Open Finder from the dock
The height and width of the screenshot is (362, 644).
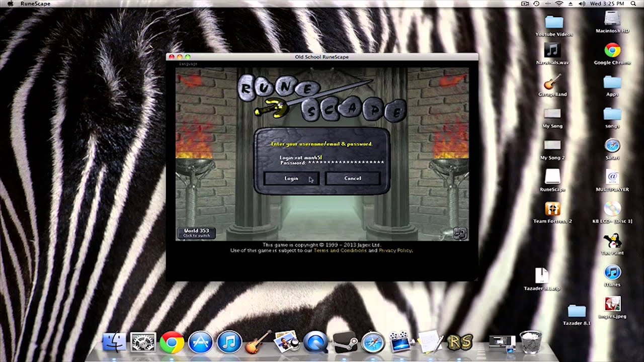115,342
